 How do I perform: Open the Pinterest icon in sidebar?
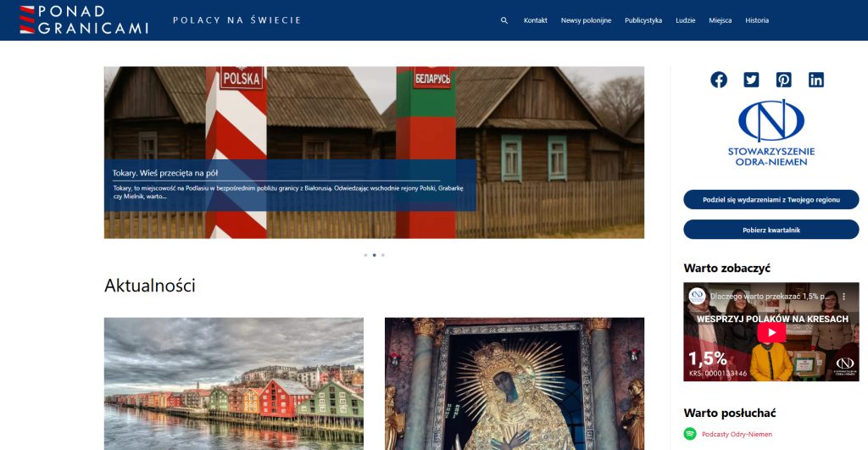point(783,80)
